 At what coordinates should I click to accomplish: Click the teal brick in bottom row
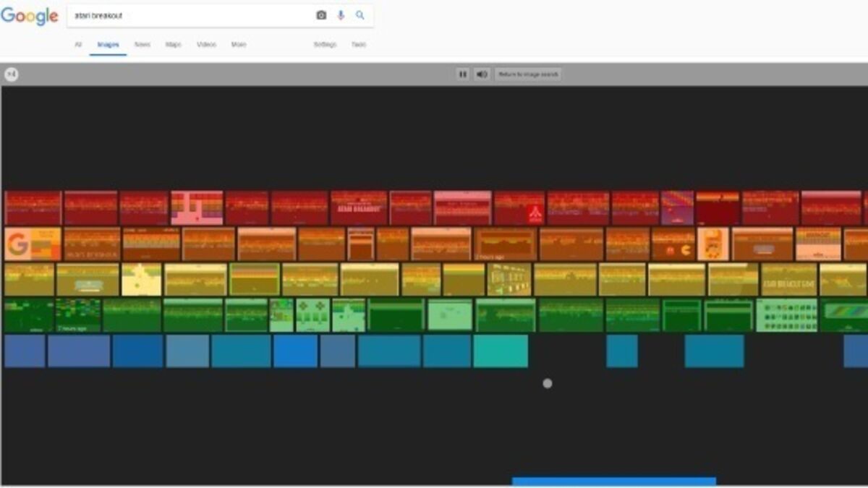point(501,351)
